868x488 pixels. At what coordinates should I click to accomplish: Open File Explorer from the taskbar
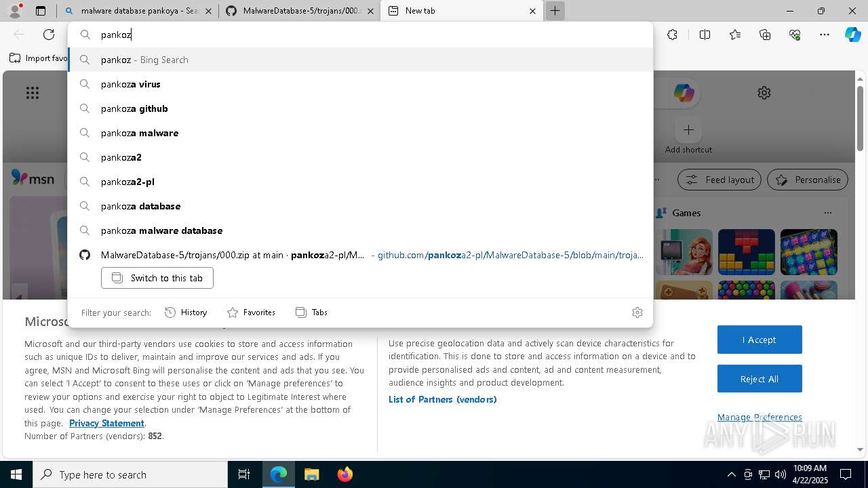311,474
